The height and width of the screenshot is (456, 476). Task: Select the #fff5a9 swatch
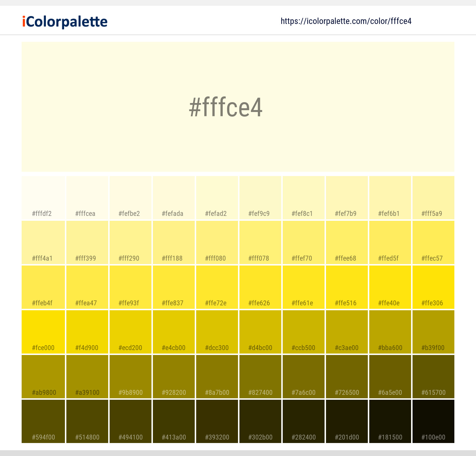(433, 198)
